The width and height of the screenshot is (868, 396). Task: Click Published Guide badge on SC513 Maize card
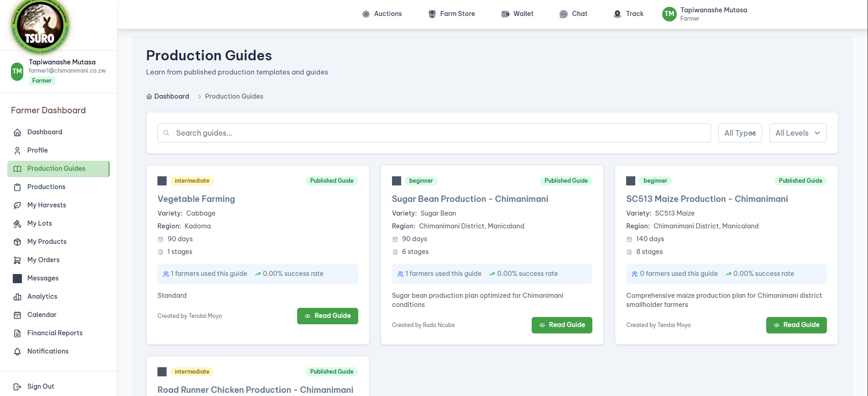(x=800, y=181)
